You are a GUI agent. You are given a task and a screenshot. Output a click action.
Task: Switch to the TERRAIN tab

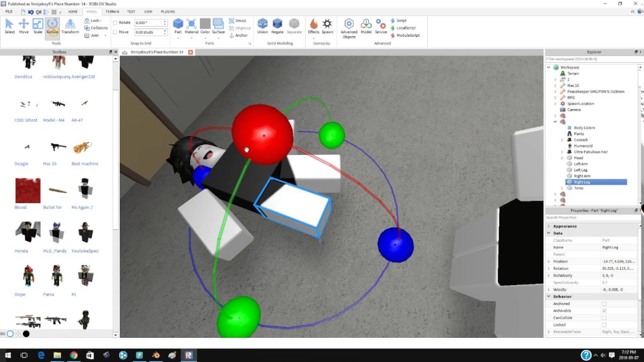[112, 12]
